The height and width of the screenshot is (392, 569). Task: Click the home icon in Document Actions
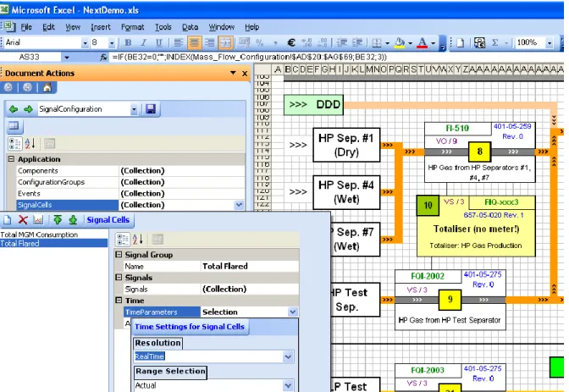[47, 87]
